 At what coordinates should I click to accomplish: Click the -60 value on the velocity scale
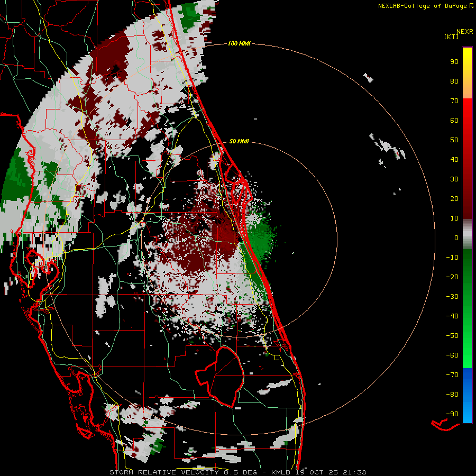pyautogui.click(x=452, y=355)
